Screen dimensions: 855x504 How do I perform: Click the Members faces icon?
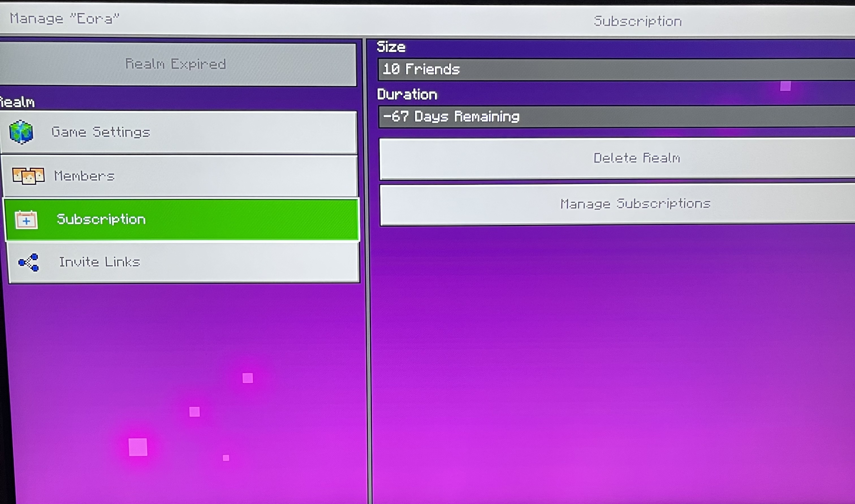pyautogui.click(x=28, y=176)
